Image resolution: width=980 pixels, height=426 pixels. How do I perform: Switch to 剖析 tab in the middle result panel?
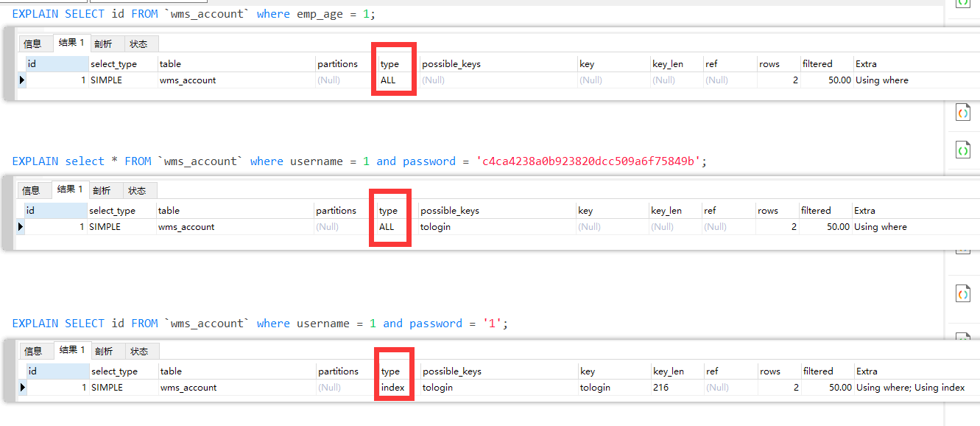pos(102,190)
